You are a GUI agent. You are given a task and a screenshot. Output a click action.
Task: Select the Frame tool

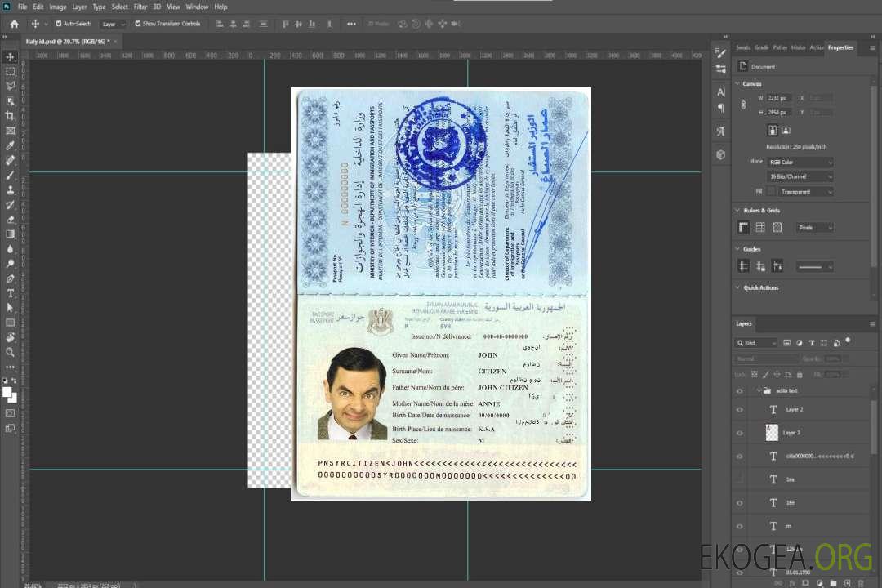[10, 131]
